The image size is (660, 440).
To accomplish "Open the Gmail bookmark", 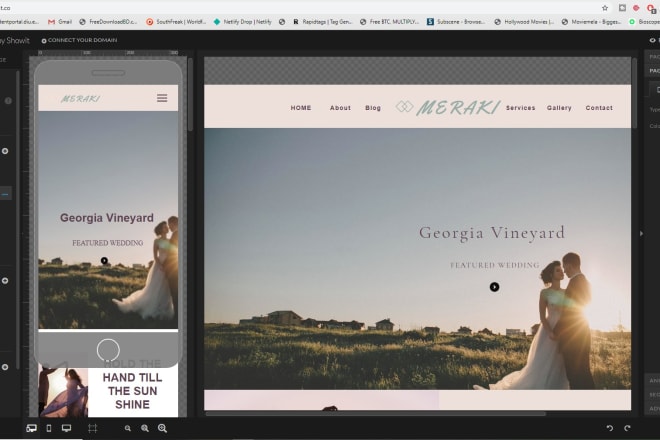I will coord(60,21).
